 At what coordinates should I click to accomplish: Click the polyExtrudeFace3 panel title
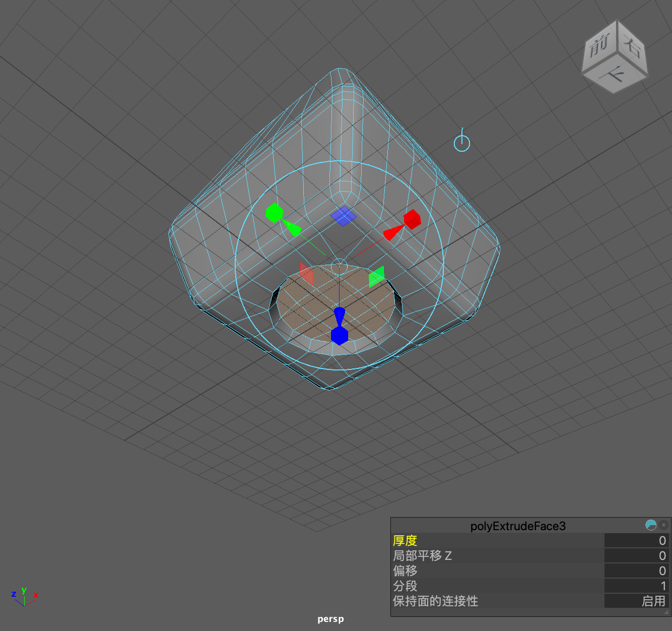[x=518, y=526]
